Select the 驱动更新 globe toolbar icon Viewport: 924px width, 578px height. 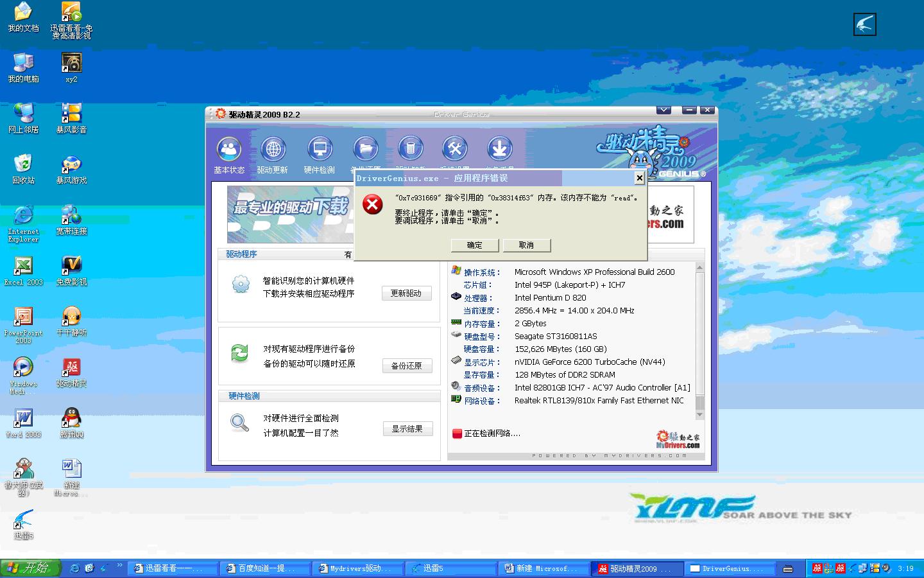coord(273,149)
